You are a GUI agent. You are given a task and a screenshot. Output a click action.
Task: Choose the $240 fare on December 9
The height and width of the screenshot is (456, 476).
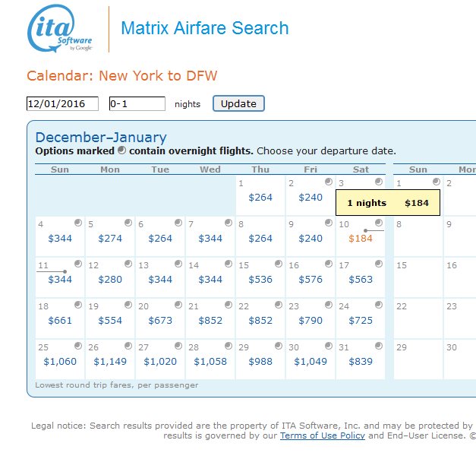311,239
